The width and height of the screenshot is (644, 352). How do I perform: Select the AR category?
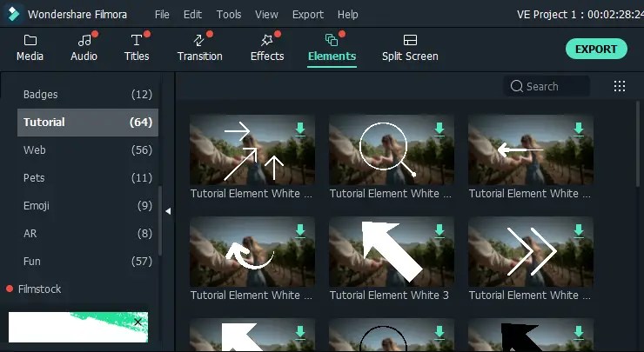tap(88, 234)
